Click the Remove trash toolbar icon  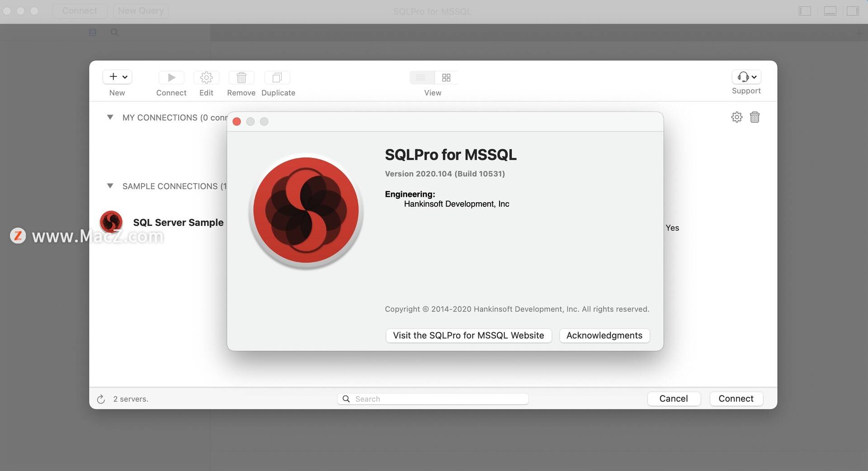(x=241, y=77)
